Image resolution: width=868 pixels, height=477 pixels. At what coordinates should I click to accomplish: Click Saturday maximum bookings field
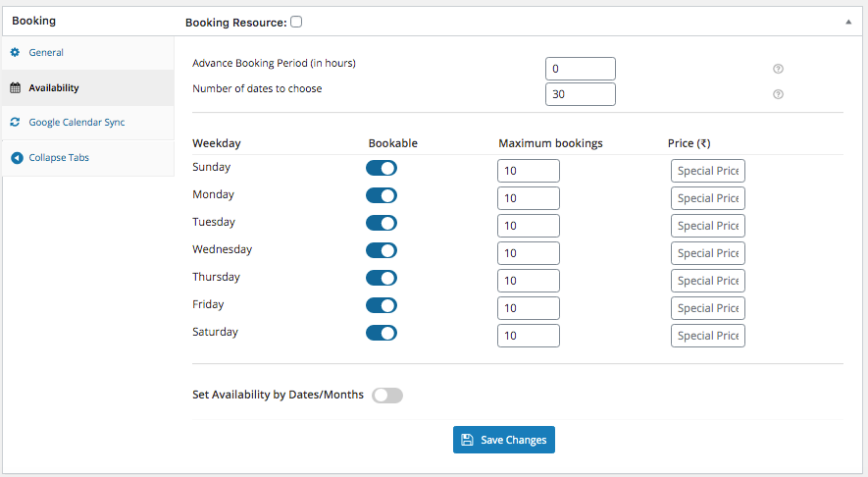[x=528, y=336]
